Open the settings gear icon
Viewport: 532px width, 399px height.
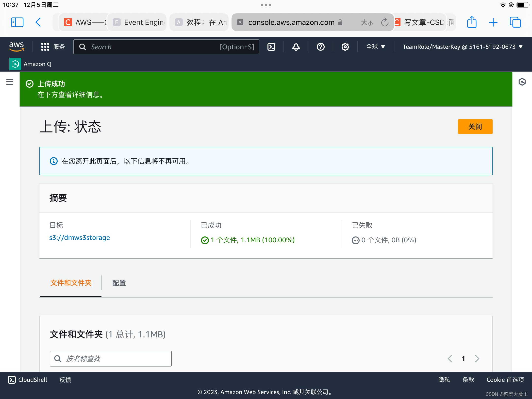345,47
